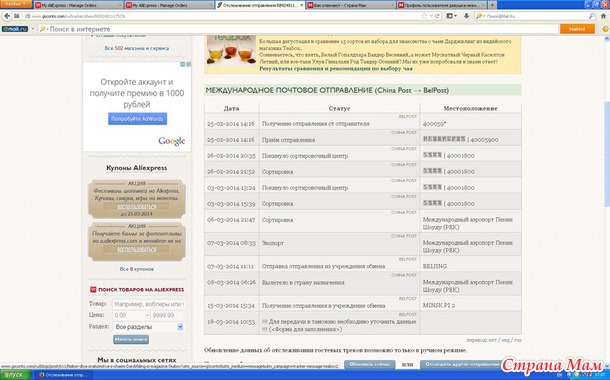Click the browser back arrow button

pos(7,16)
